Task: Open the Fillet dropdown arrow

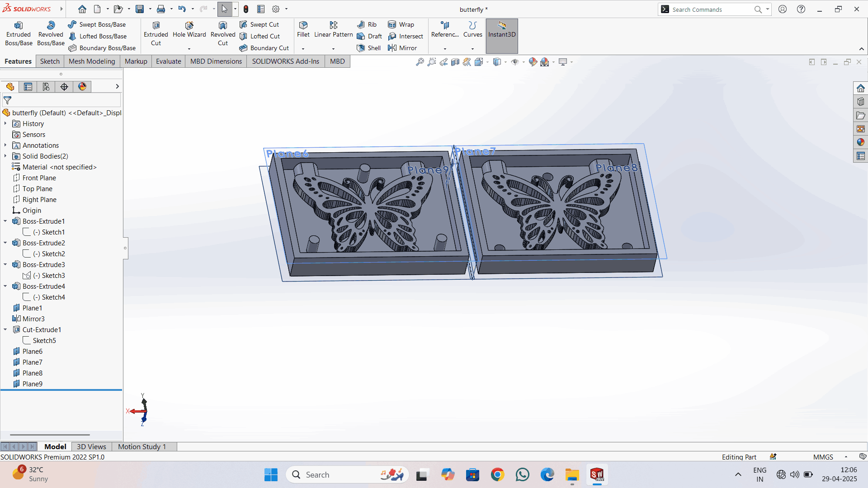Action: tap(303, 49)
